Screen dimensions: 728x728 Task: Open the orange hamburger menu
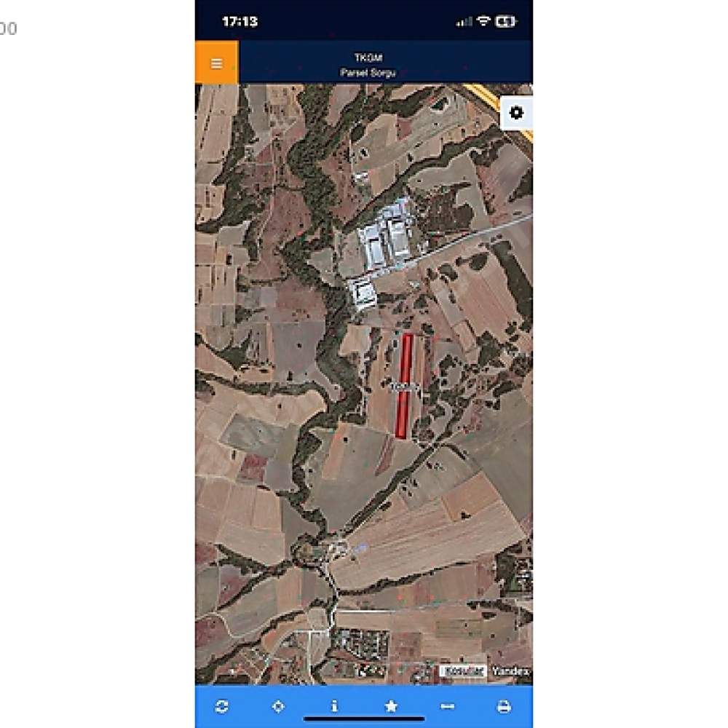click(x=216, y=62)
